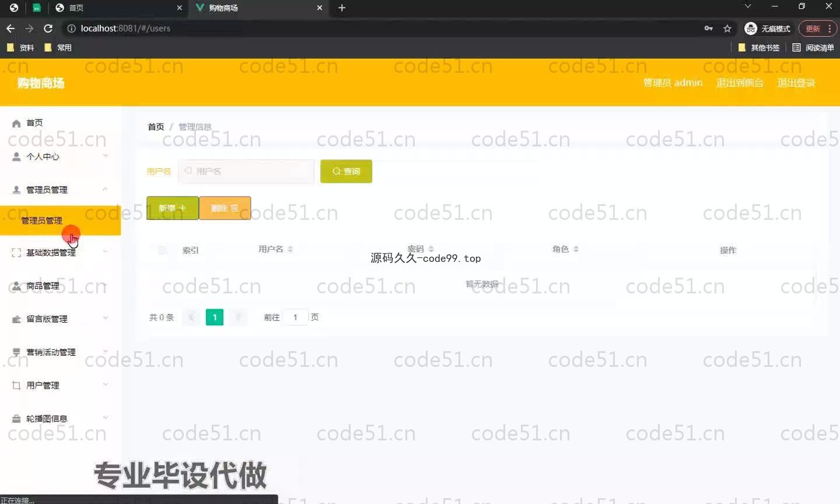Reload the page with the browser refresh icon

coord(48,28)
